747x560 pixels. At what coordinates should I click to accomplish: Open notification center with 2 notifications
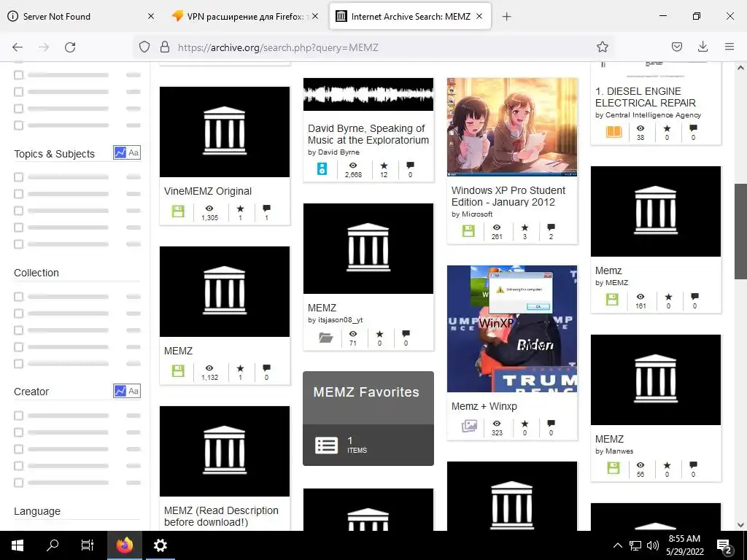(x=724, y=546)
